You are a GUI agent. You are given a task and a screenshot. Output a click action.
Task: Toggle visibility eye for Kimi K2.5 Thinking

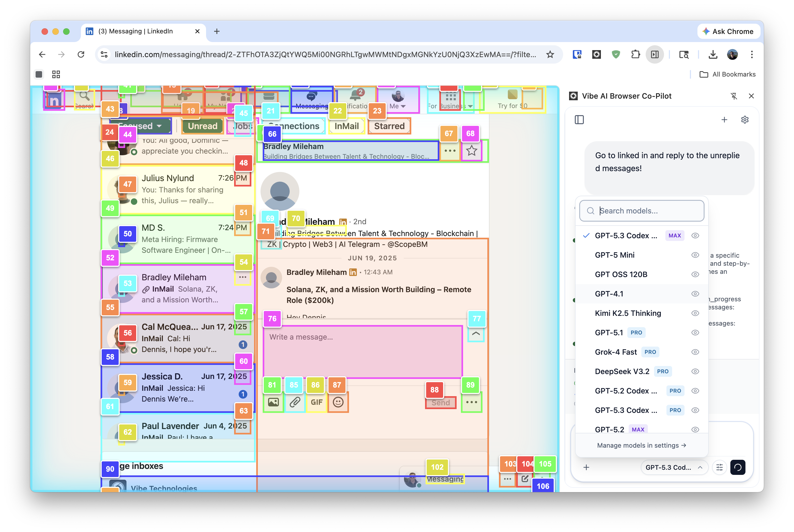click(x=695, y=313)
